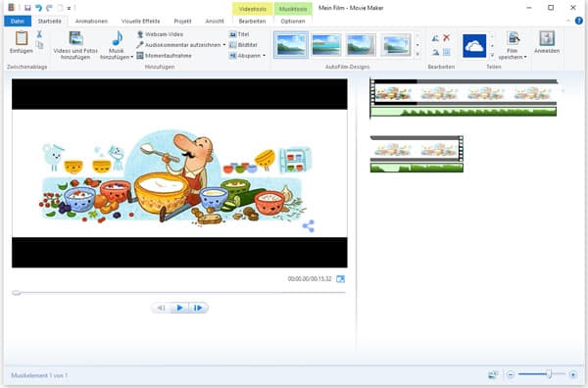Screen dimensions: 588x388
Task: Click the copy icon under scissors
Action: click(39, 45)
